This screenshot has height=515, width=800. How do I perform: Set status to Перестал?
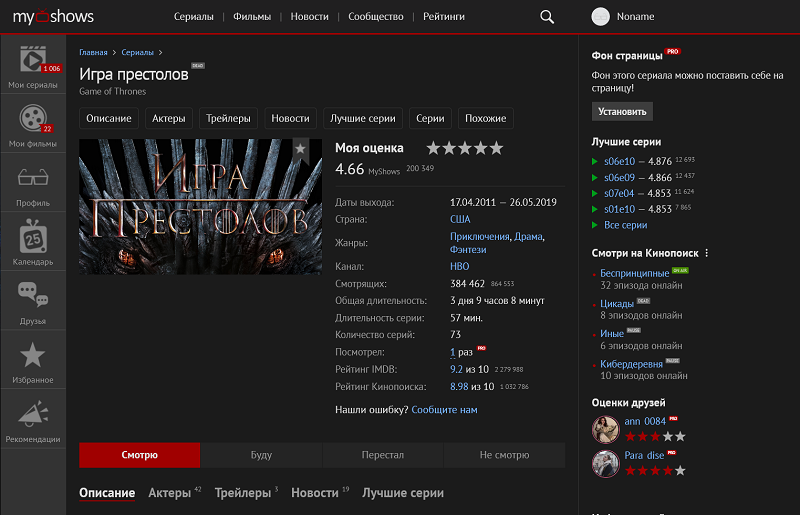(x=383, y=455)
